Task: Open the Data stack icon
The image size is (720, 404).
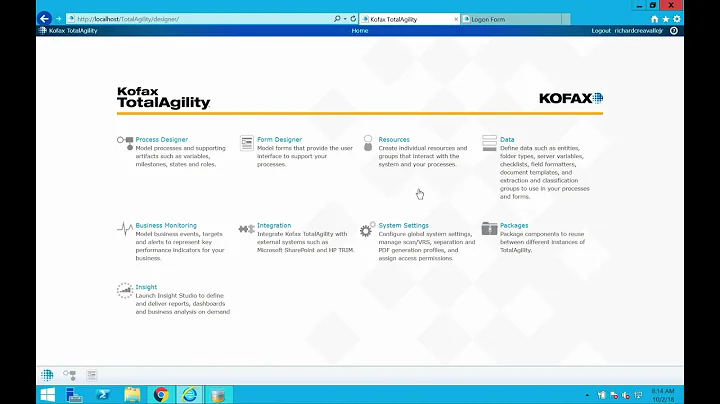Action: [489, 143]
